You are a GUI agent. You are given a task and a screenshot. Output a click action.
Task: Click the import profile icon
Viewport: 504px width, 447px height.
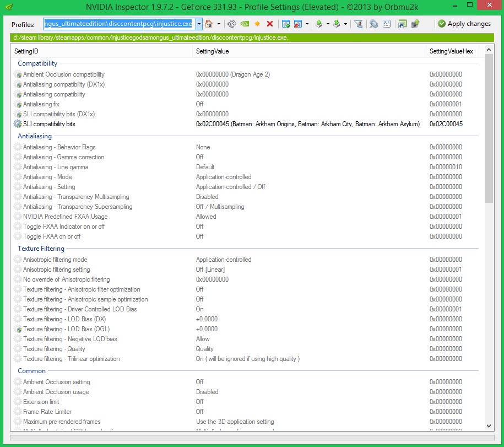tap(337, 24)
